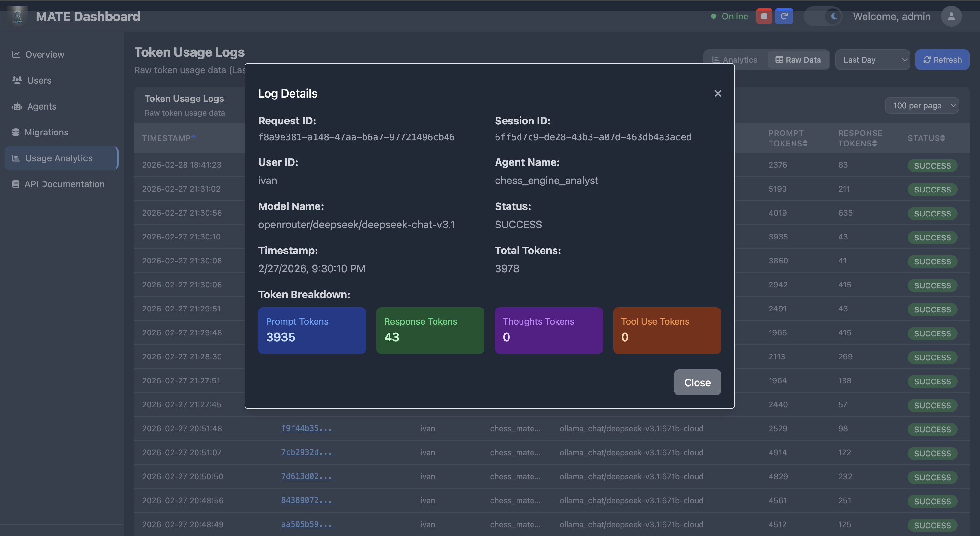Open the Overview section in sidebar
This screenshot has width=980, height=536.
click(44, 54)
